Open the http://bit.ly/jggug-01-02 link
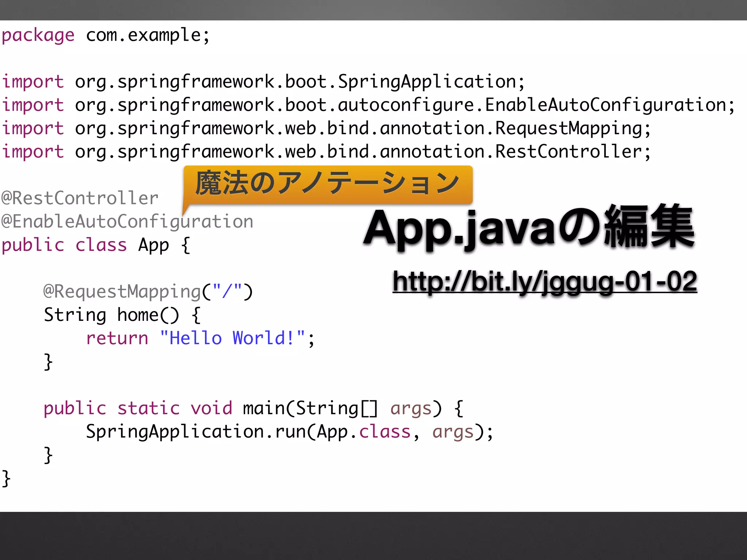 pos(545,281)
